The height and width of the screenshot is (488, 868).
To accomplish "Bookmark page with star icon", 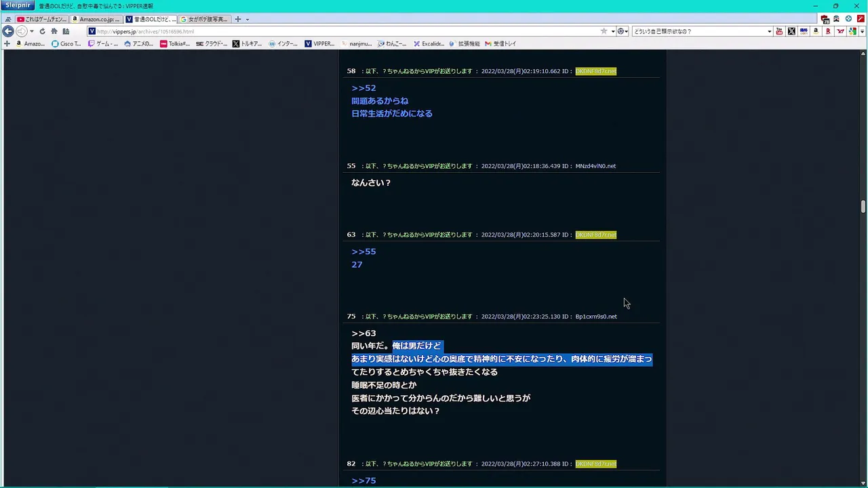I will click(604, 31).
